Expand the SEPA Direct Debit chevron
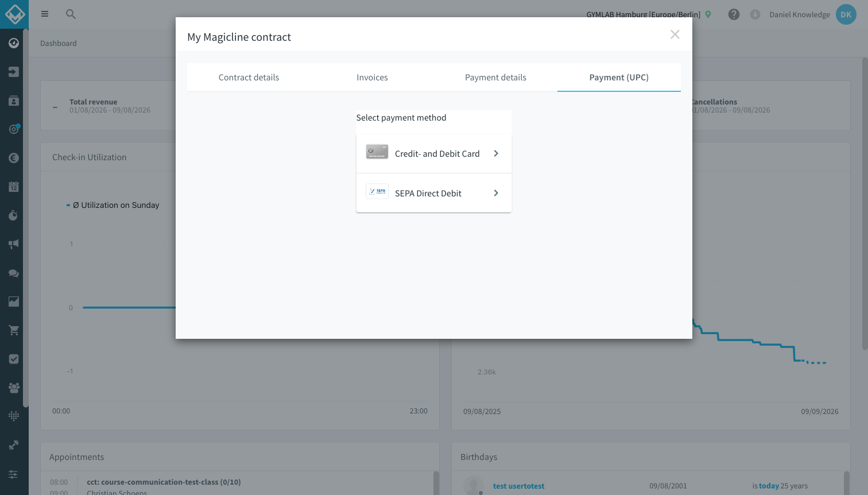 (496, 193)
